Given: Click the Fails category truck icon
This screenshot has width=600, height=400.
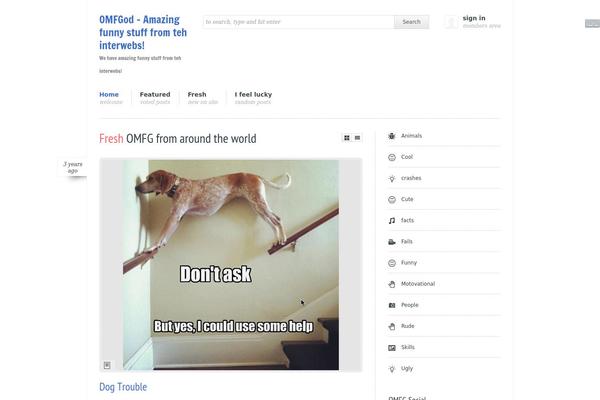Looking at the screenshot, I should click(392, 242).
